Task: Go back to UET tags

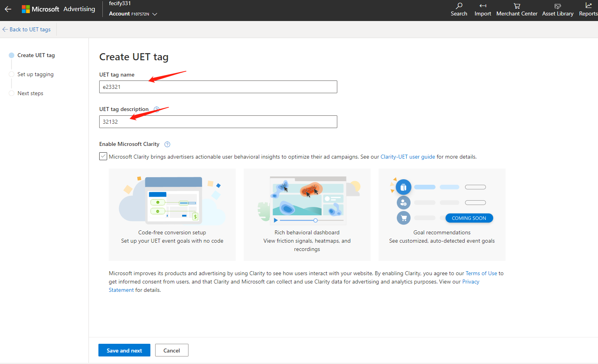Action: 27,29
